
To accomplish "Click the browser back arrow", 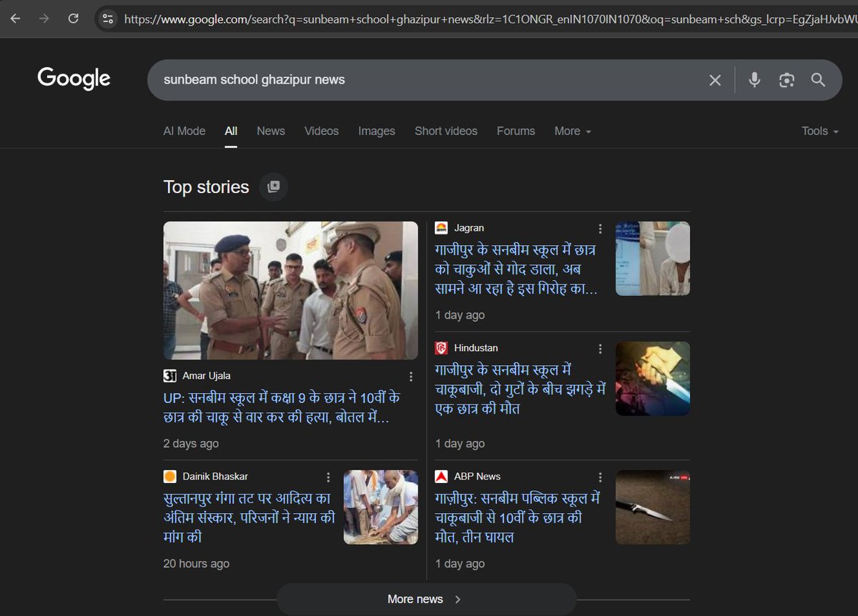I will (x=16, y=19).
